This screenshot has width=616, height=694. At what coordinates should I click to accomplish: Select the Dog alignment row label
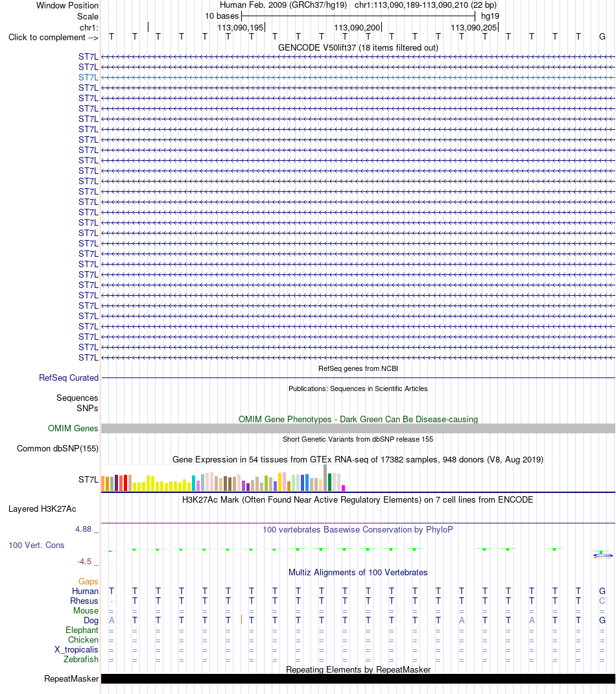(x=91, y=621)
